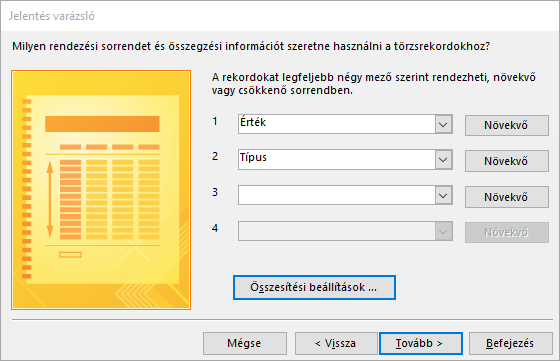Click the disabled Növekvő button in row four
560x361 pixels.
tap(506, 232)
